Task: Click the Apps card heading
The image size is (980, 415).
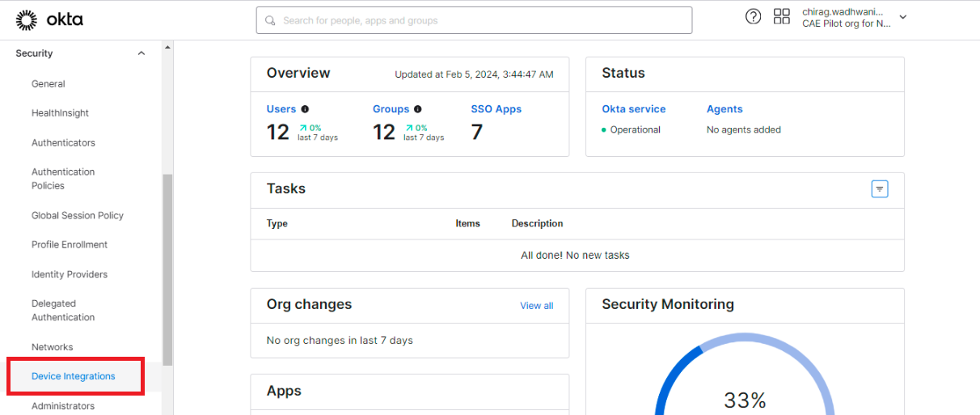Action: click(284, 391)
